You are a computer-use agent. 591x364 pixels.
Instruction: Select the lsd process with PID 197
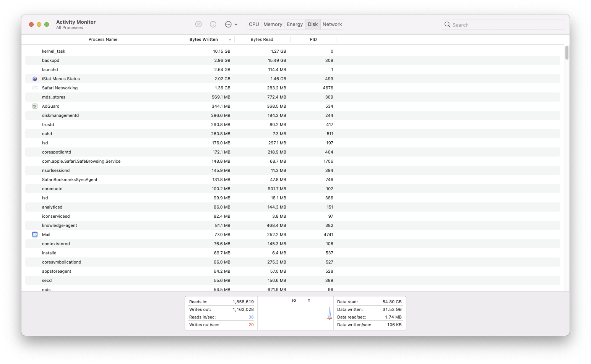(x=292, y=143)
